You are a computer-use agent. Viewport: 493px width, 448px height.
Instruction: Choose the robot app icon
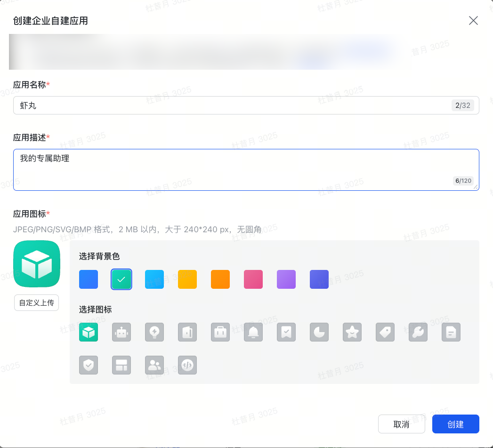coord(121,332)
